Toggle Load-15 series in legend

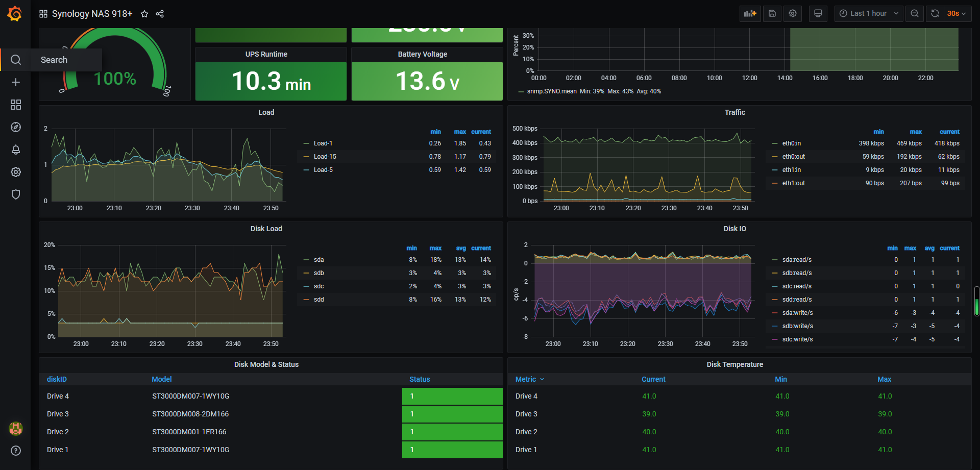point(325,157)
